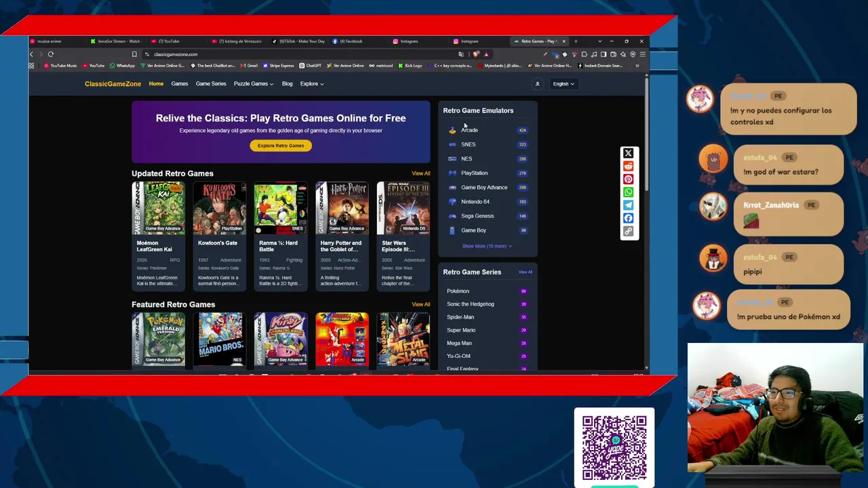Bookmark this page with the bookmark icon
This screenshot has height=488, width=868.
click(134, 54)
